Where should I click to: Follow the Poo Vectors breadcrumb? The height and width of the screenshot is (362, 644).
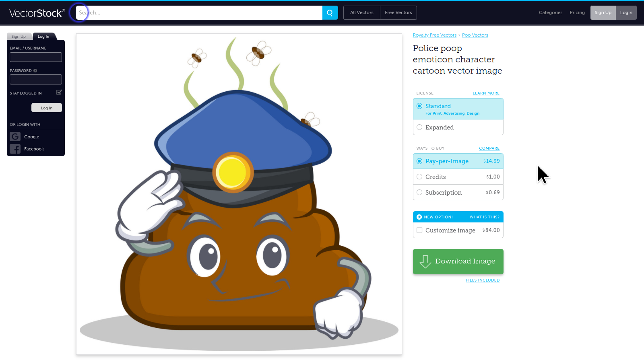click(x=475, y=35)
